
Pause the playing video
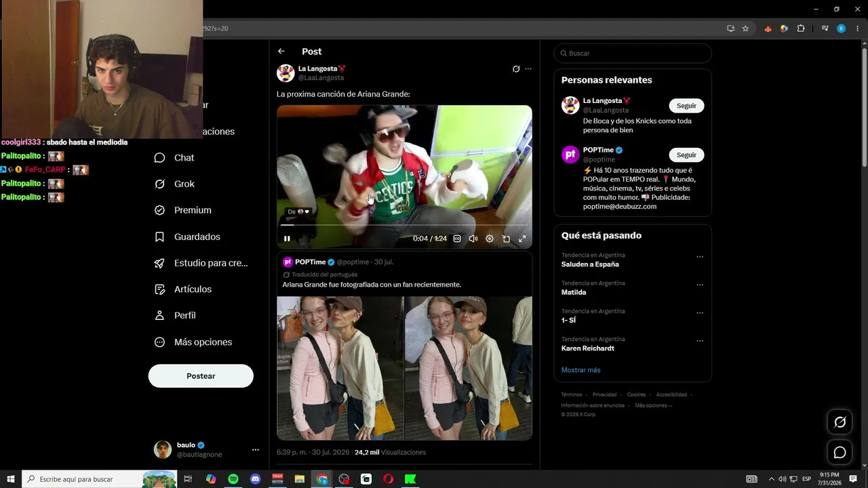point(287,239)
